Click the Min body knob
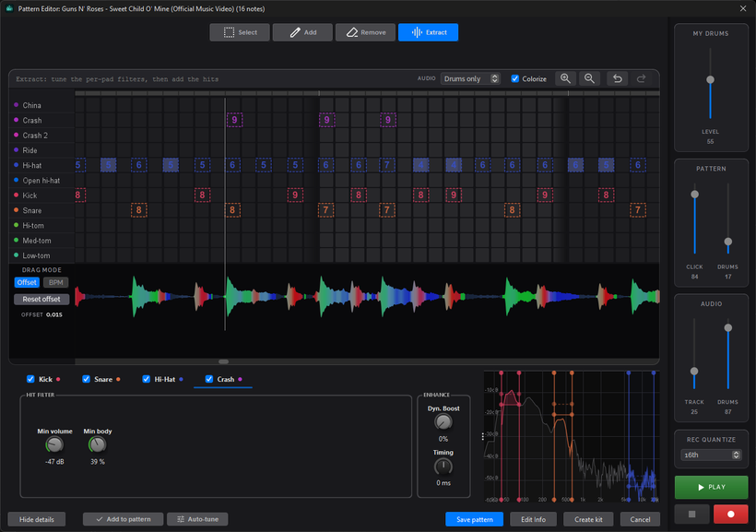This screenshot has width=756, height=532. [x=98, y=444]
